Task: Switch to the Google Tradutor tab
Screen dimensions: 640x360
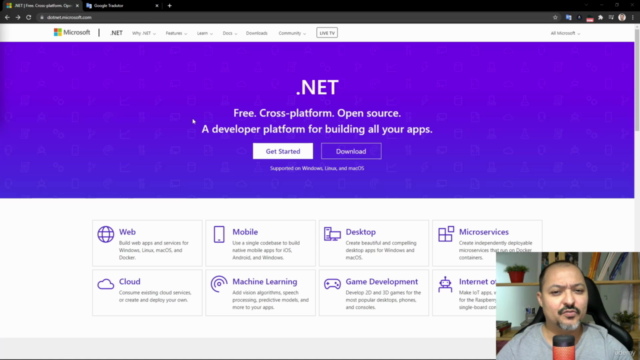Action: [x=122, y=6]
